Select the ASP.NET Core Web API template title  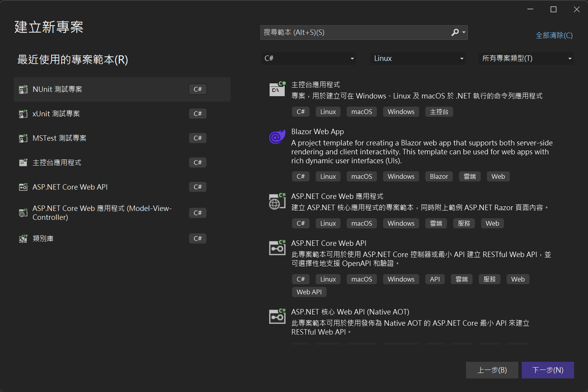(x=329, y=243)
